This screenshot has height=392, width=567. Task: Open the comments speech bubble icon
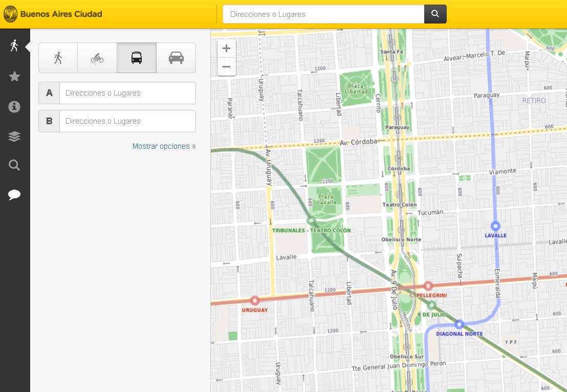tap(14, 195)
